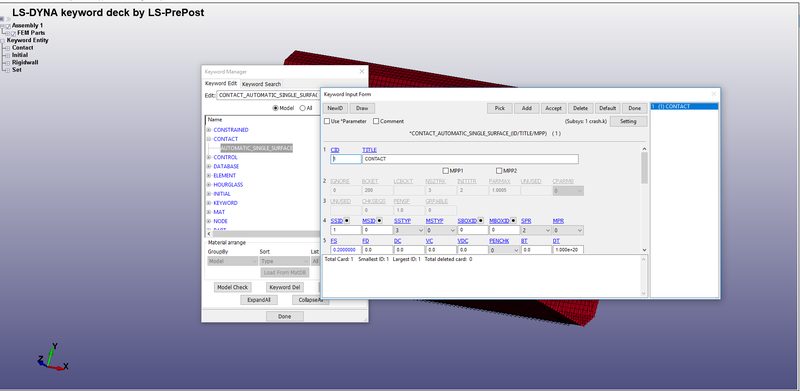Screen dimensions: 800x391
Task: Expand DATABASE keyword group
Action: click(x=209, y=166)
